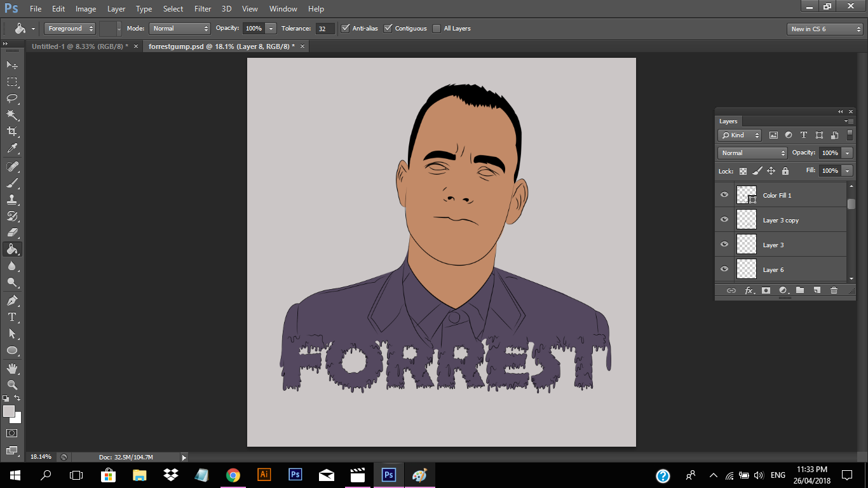Swap foreground and background colors
The height and width of the screenshot is (488, 868).
17,398
